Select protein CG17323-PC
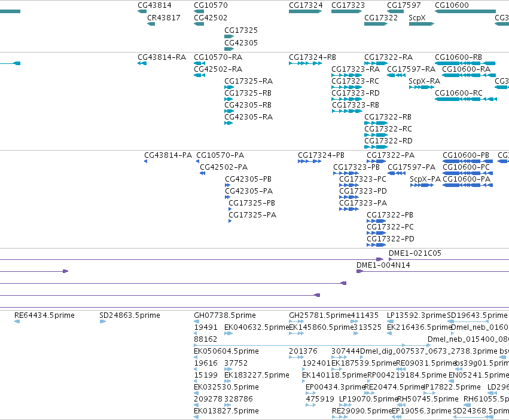The height and width of the screenshot is (420, 509). pos(362,179)
